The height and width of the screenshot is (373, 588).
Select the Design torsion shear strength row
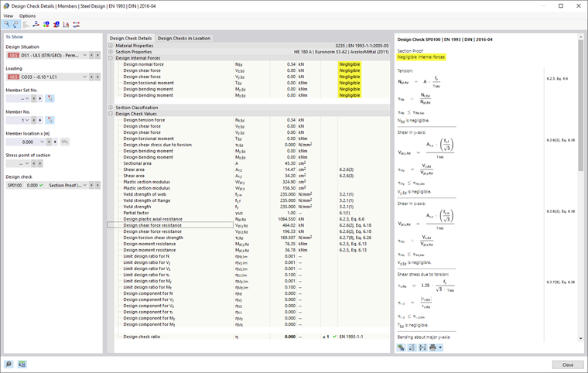click(248, 238)
